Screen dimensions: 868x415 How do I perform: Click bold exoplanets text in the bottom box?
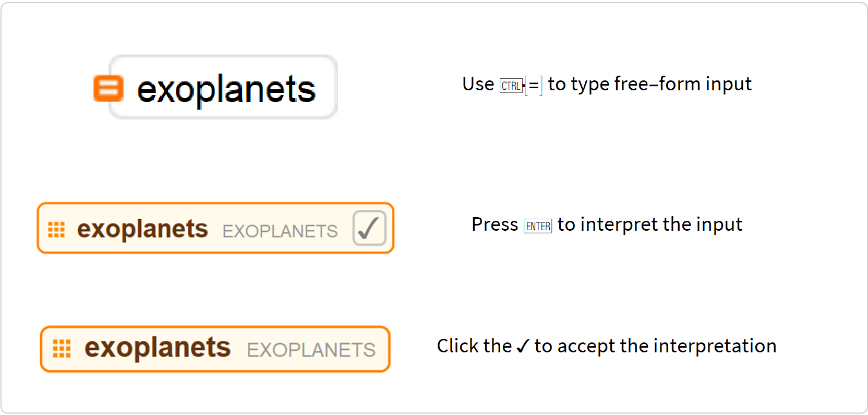[x=158, y=348]
